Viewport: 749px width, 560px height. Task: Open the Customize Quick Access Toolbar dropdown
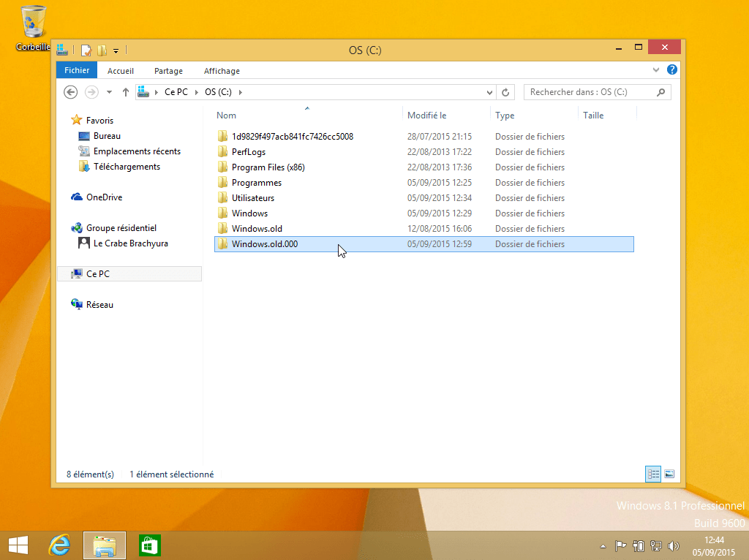point(116,50)
